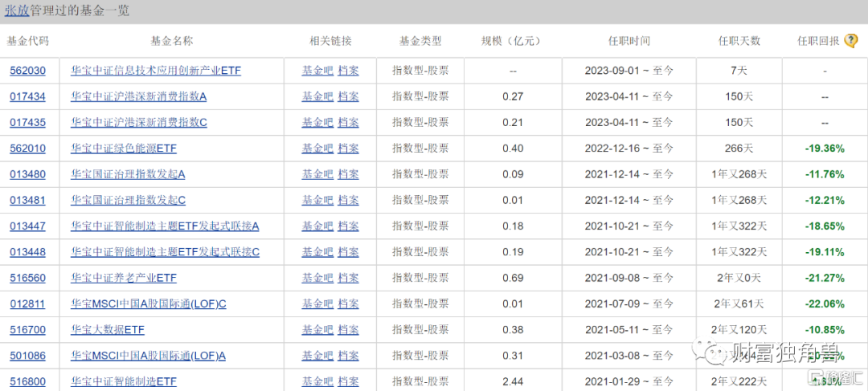The image size is (868, 391).
Task: Click the 任职回报 column header text
Action: click(818, 41)
